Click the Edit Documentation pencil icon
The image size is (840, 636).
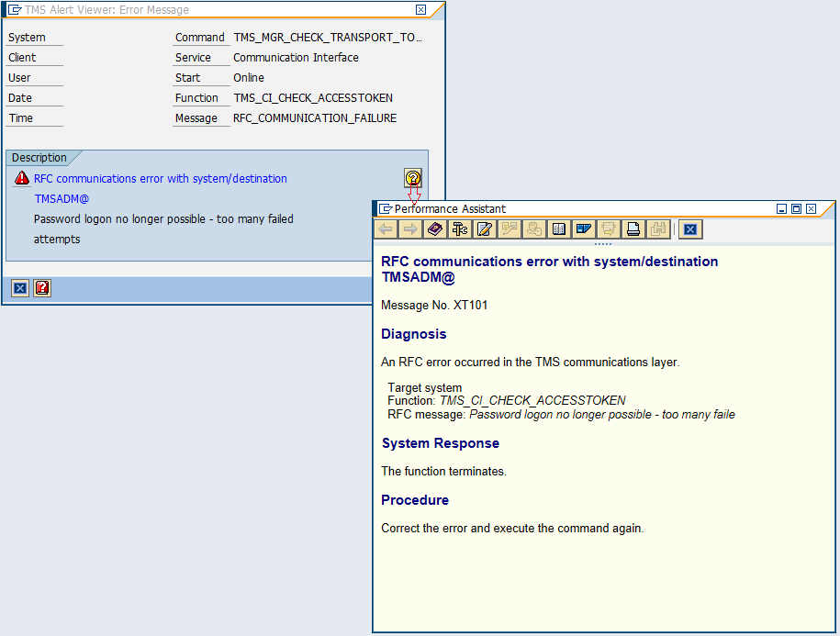tap(485, 229)
